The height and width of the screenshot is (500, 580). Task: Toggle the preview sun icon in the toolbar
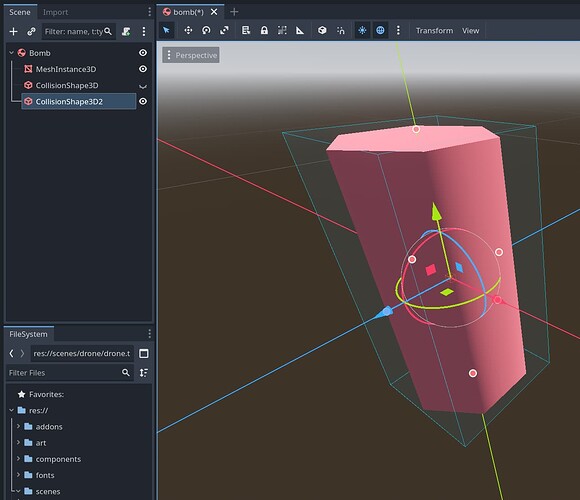(x=362, y=30)
